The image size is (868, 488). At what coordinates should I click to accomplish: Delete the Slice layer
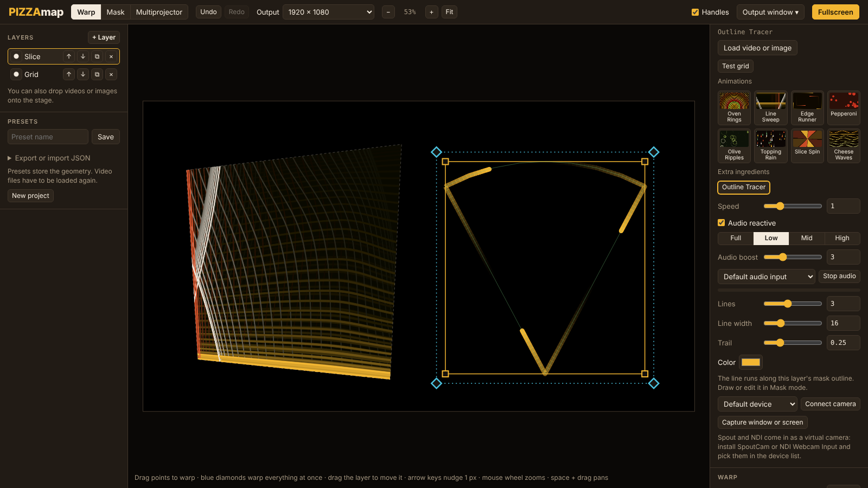(111, 56)
